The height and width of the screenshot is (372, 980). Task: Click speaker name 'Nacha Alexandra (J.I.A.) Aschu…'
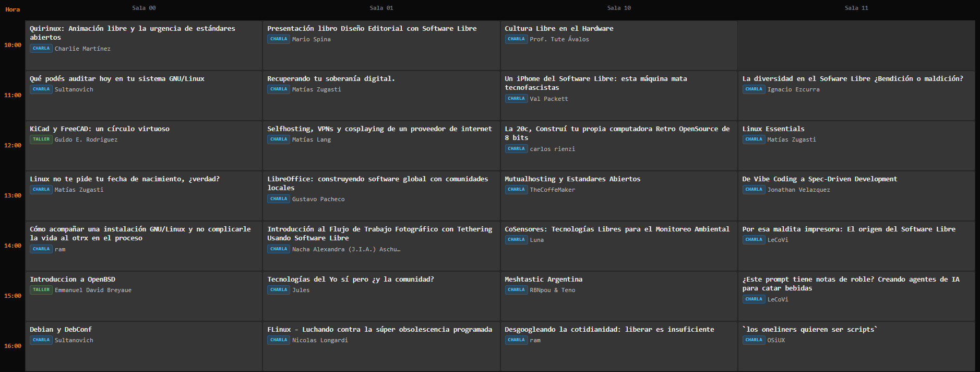[x=346, y=249]
